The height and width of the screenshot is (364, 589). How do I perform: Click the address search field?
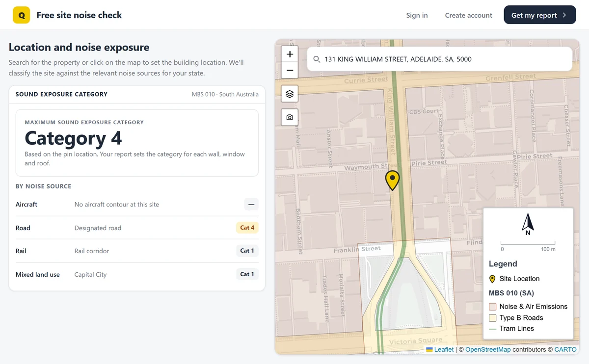pyautogui.click(x=439, y=59)
